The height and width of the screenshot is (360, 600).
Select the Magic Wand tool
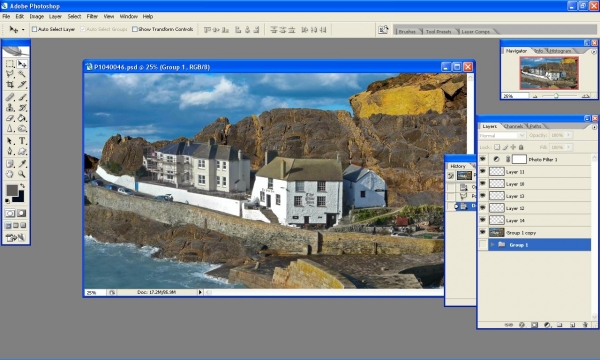tap(22, 74)
